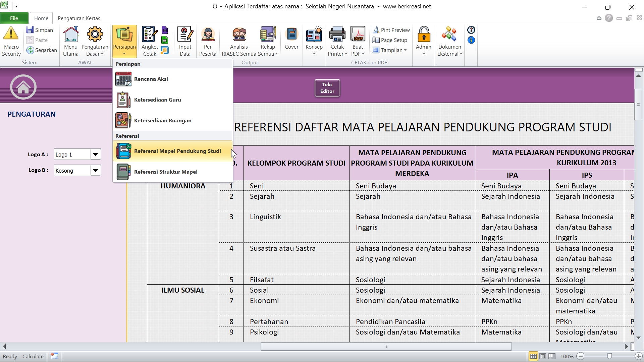
Task: Click Analisis RIASEC Semua icon
Action: click(x=239, y=34)
